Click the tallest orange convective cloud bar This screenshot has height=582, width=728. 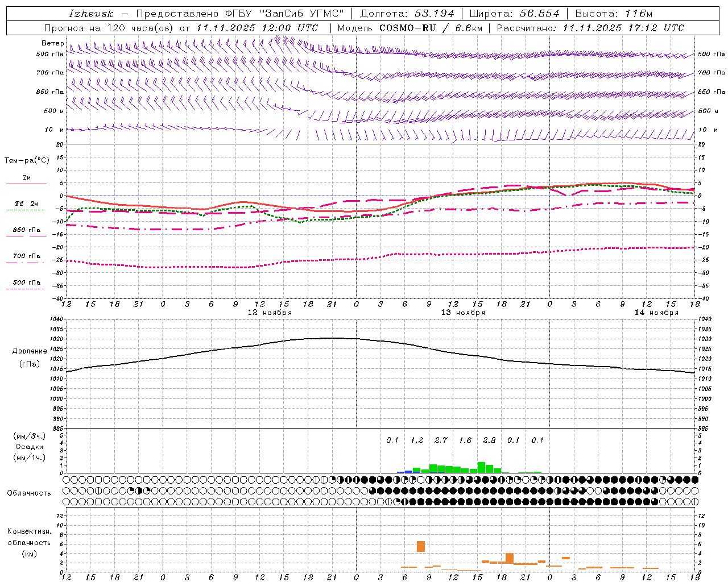(x=421, y=546)
